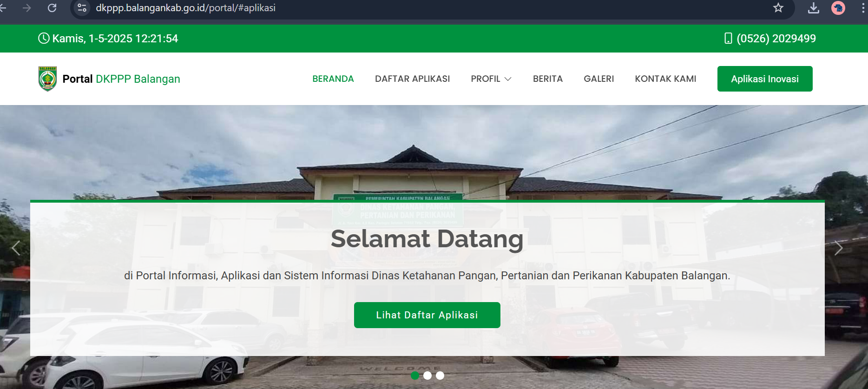
Task: Click the browser address bar URL
Action: [185, 8]
